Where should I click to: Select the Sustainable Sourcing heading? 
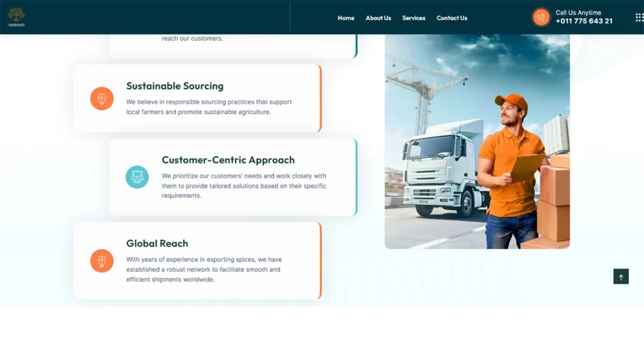click(x=175, y=86)
